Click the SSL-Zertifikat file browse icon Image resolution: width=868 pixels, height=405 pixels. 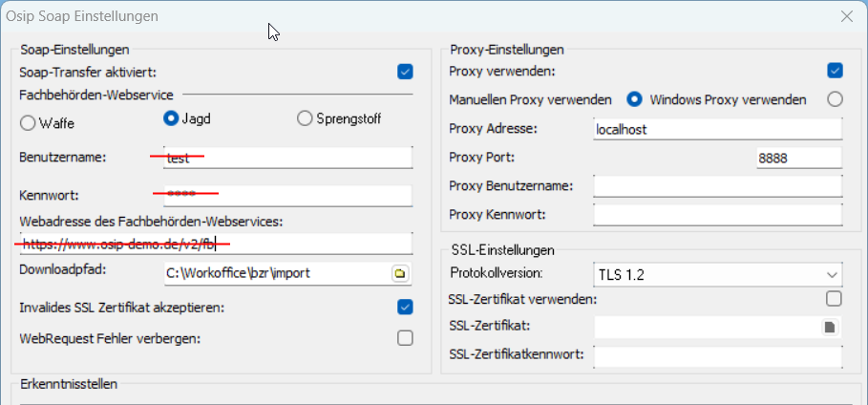[x=831, y=328]
